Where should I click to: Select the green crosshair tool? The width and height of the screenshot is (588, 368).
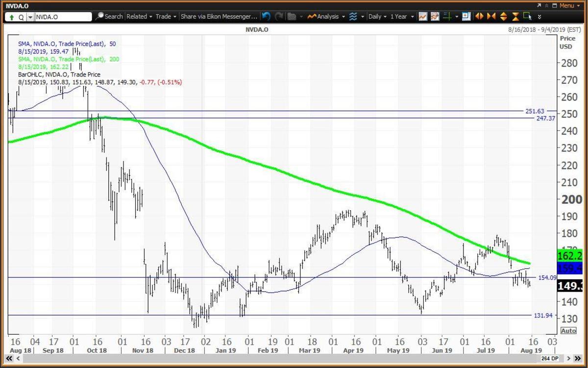[447, 17]
